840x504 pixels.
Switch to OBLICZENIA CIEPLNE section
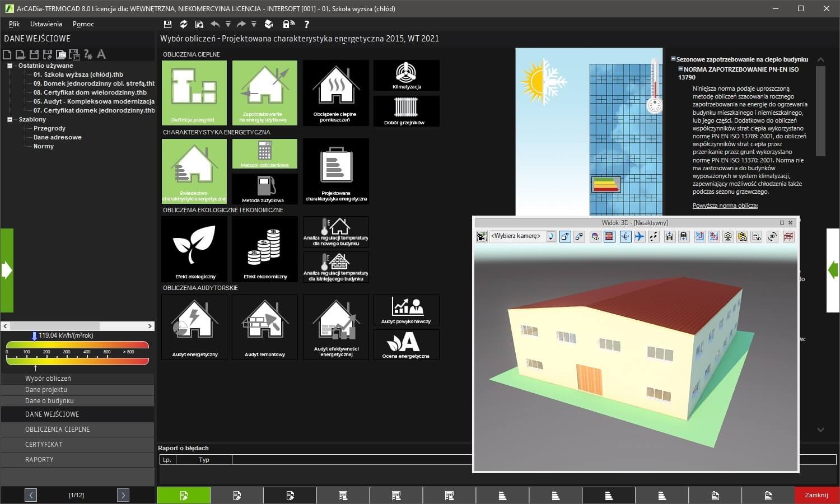tap(77, 430)
